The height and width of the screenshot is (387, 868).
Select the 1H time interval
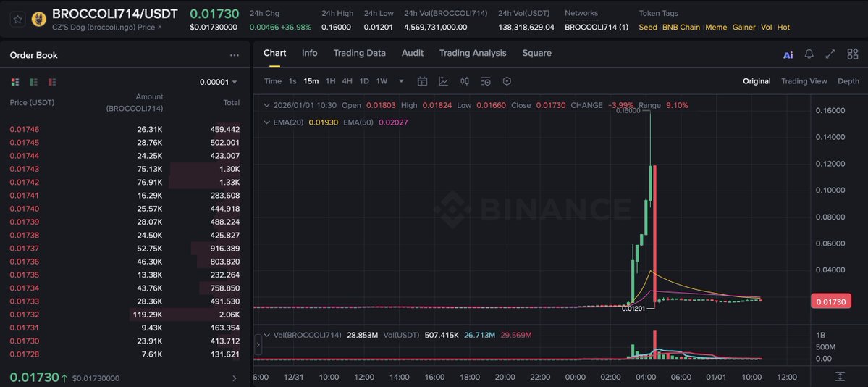coord(330,81)
